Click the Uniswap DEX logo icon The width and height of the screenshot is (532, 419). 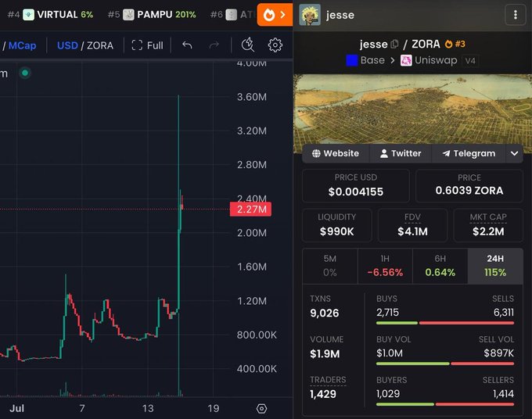click(406, 60)
